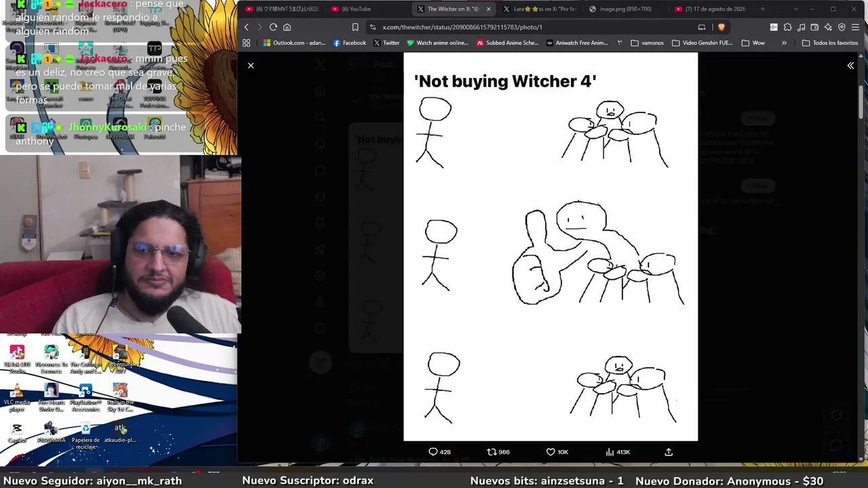This screenshot has width=868, height=488.
Task: Go back to the previous page
Action: pos(246,27)
